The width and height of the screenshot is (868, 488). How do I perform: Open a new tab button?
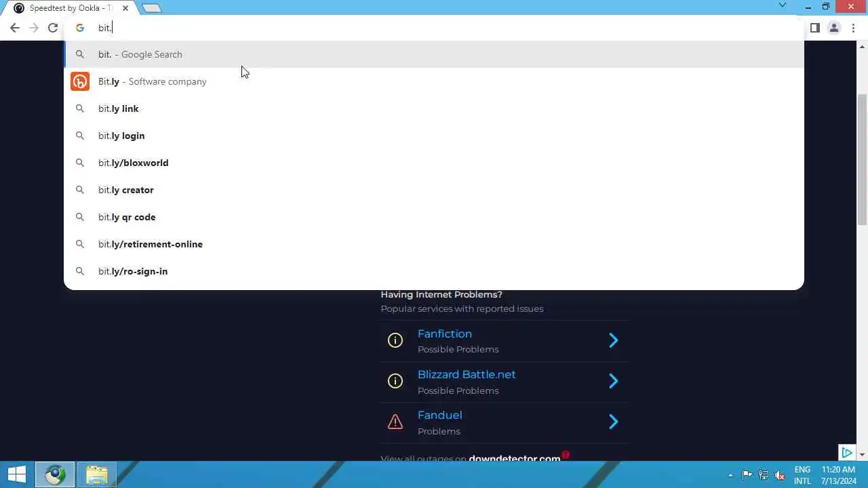click(152, 8)
